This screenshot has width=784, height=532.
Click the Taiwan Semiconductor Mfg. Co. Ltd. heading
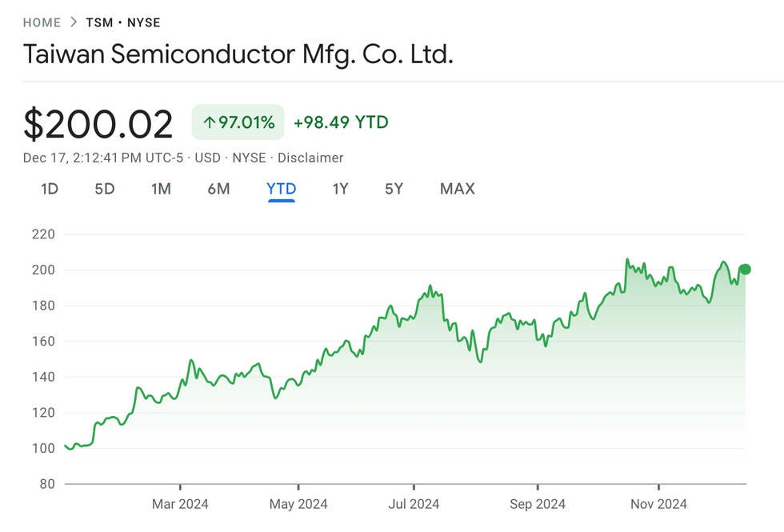point(238,54)
